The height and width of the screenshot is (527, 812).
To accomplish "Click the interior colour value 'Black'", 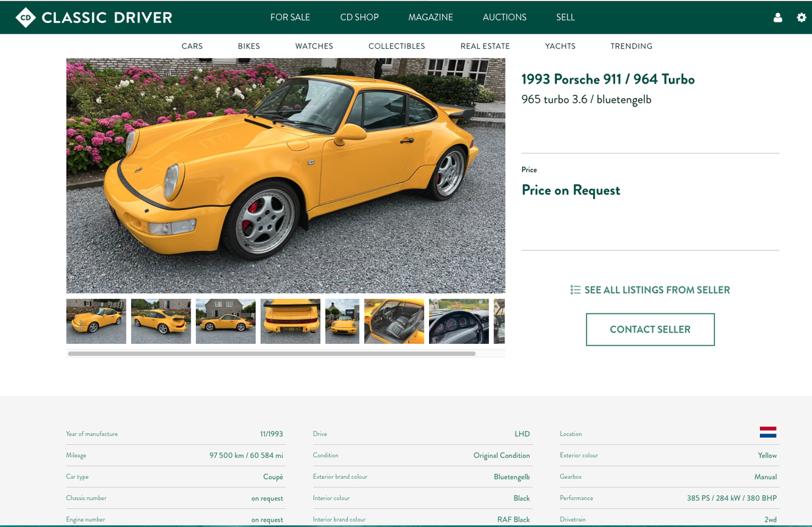I will coord(521,499).
